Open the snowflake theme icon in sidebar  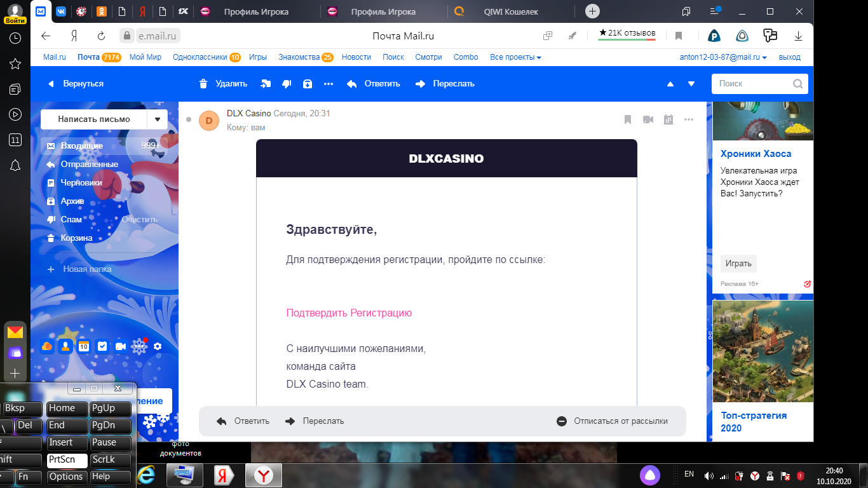click(x=139, y=346)
